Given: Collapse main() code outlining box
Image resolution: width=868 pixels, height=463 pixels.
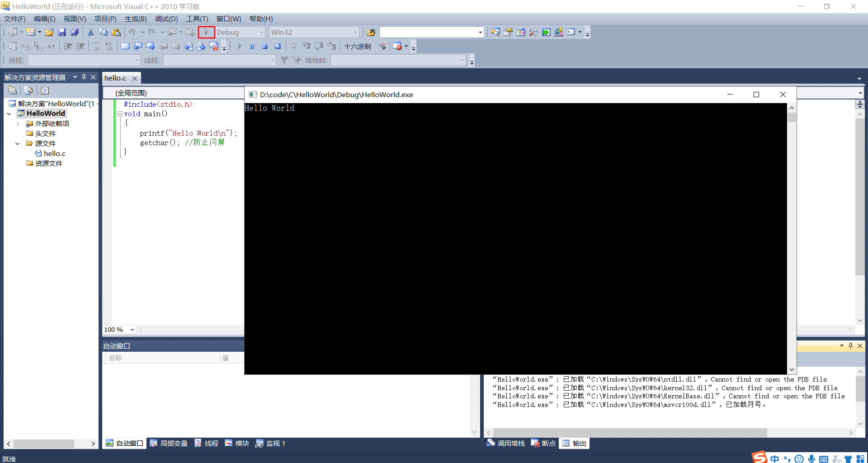Looking at the screenshot, I should click(120, 114).
